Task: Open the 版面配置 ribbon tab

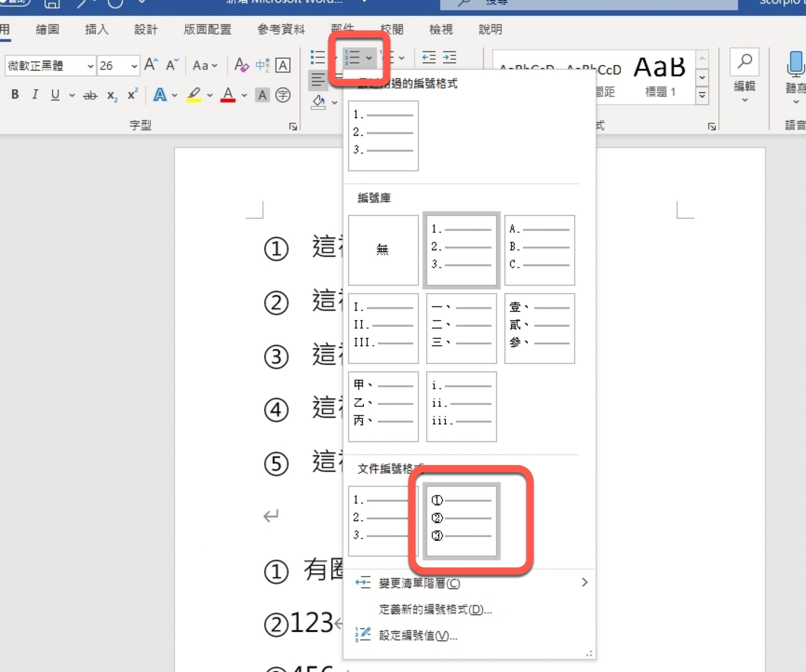Action: (x=207, y=29)
